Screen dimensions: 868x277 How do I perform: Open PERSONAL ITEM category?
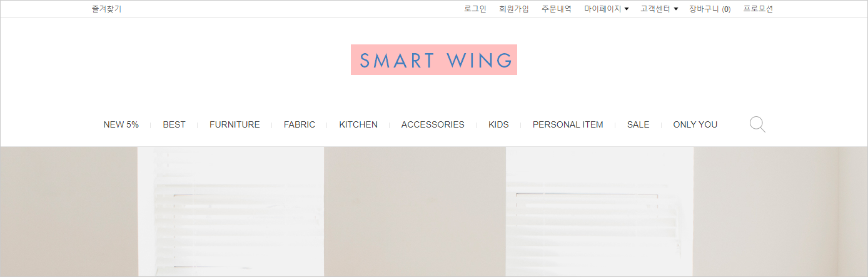pyautogui.click(x=568, y=124)
